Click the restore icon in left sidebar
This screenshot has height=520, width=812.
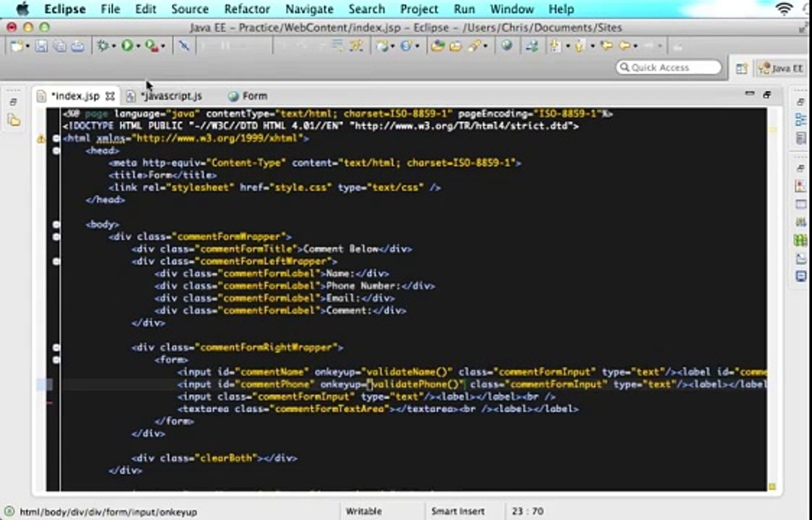point(14,102)
